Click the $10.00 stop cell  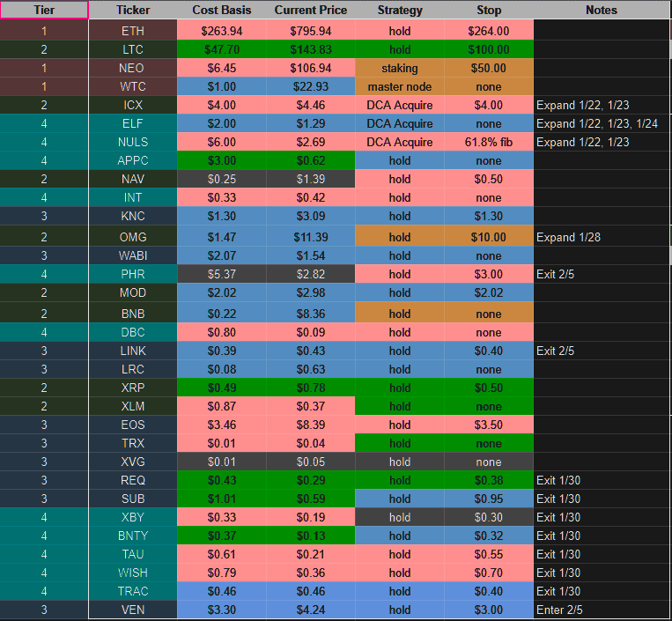(489, 237)
